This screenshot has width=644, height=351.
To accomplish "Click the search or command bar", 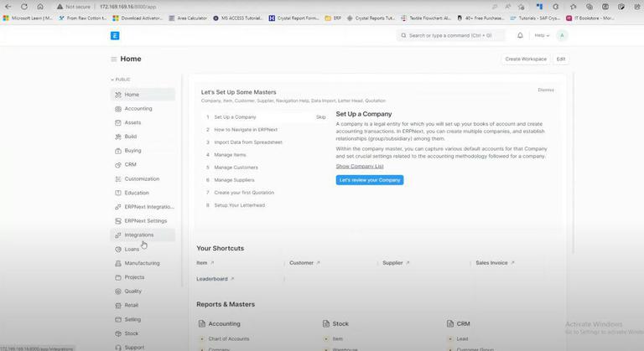I will pos(451,36).
